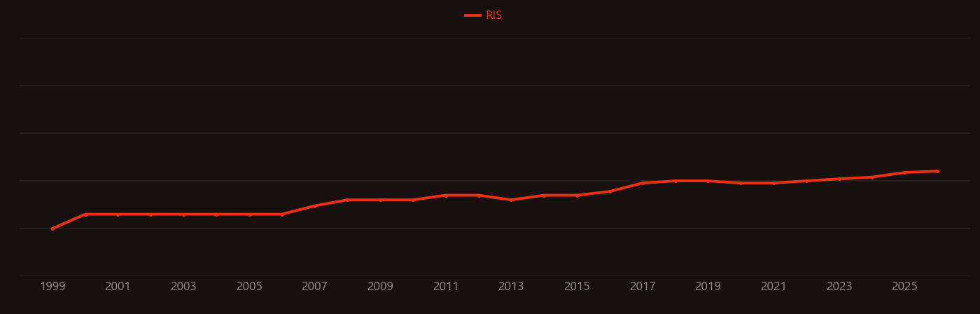The width and height of the screenshot is (980, 314).
Task: Click the 1999 x-axis label
Action: [x=52, y=287]
